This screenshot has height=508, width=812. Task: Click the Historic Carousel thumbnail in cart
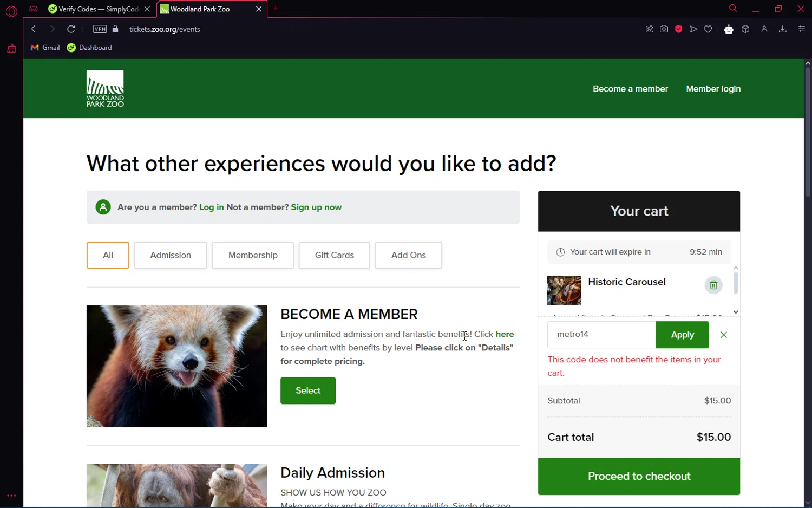[564, 290]
